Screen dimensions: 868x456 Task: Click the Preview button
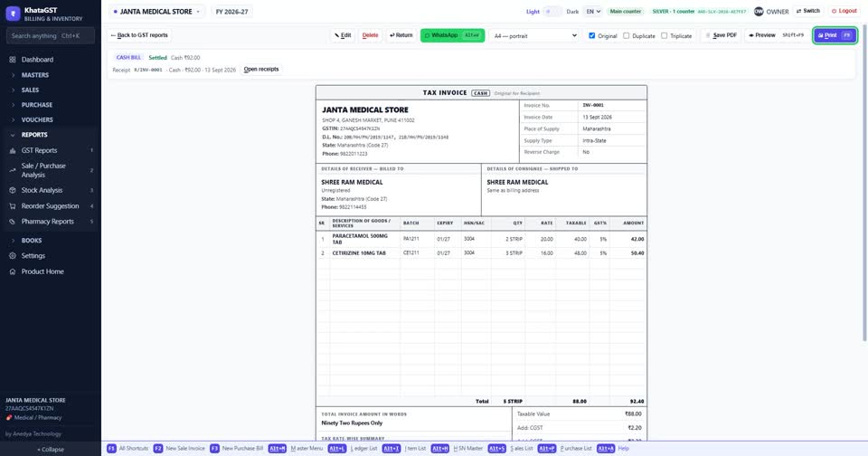(776, 35)
